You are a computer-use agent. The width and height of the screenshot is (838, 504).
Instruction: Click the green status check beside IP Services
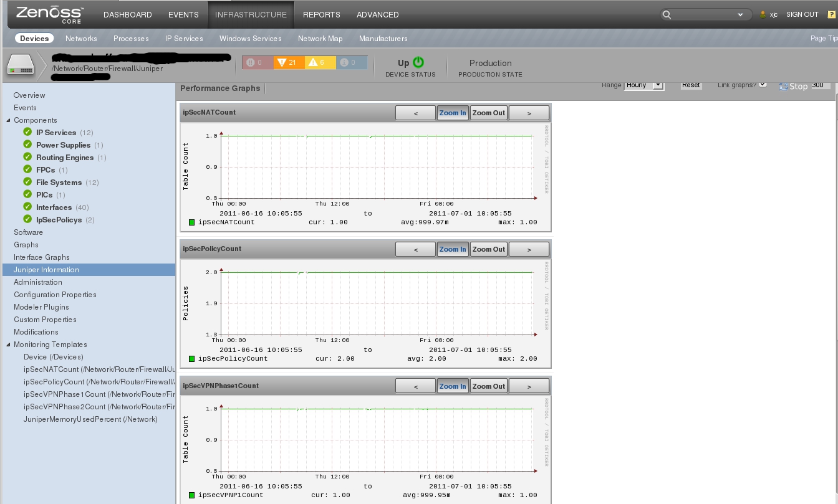coord(28,133)
